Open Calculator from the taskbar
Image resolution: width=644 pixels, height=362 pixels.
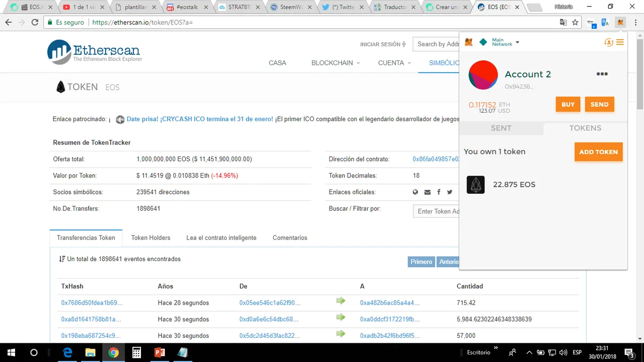[x=137, y=352]
